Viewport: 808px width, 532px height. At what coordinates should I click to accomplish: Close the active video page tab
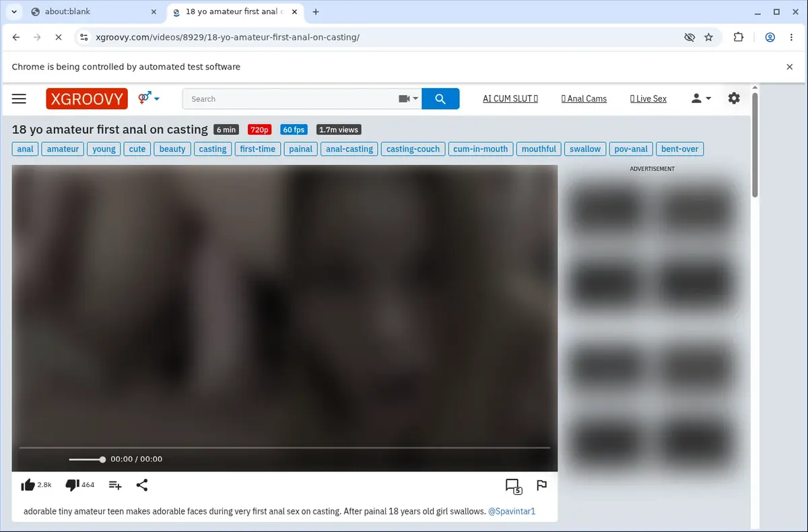294,11
